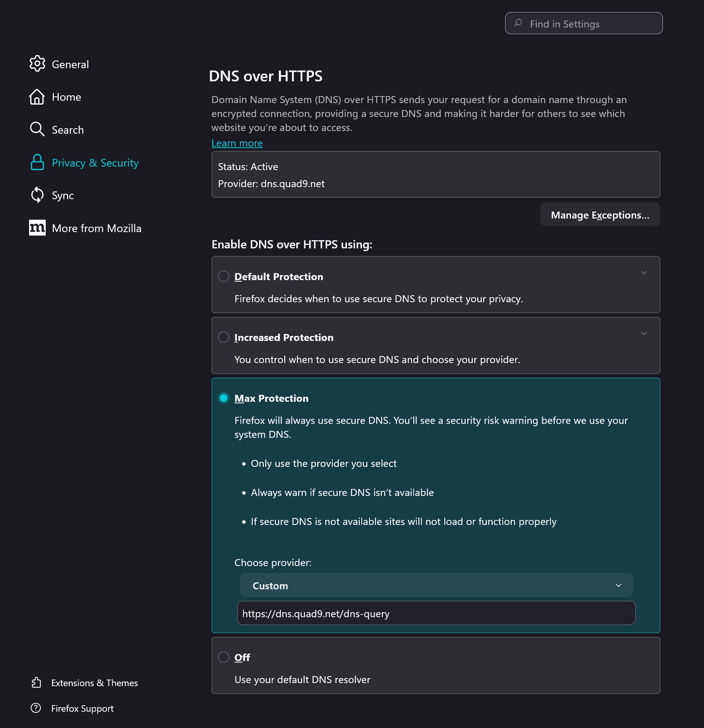Click the Mozilla logo icon
The width and height of the screenshot is (704, 728).
tap(37, 228)
